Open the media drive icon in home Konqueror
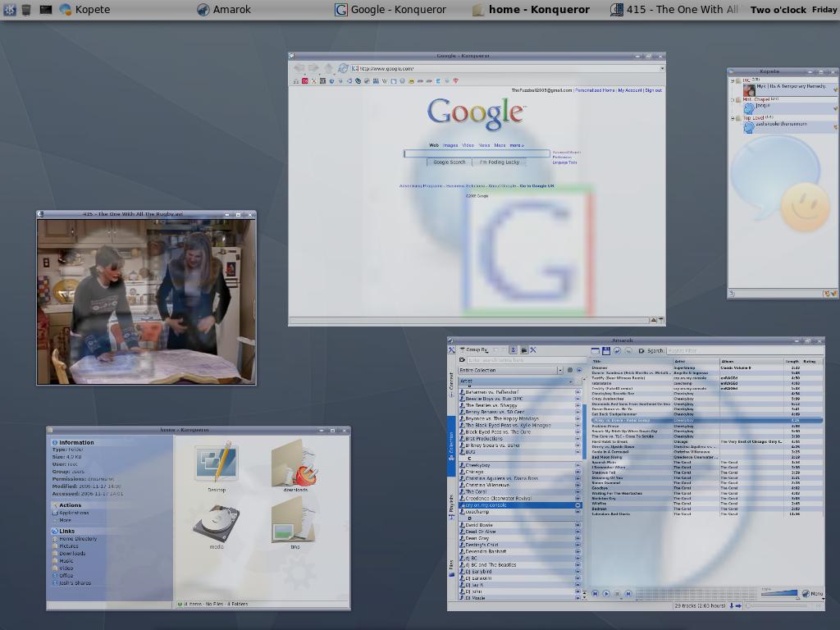The image size is (840, 630). pos(217,527)
